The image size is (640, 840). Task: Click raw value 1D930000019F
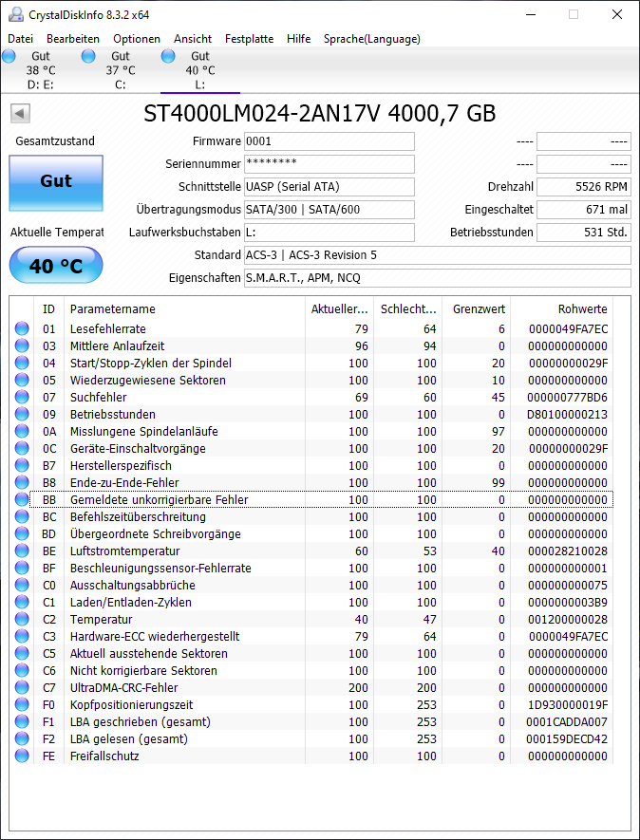[x=568, y=705]
